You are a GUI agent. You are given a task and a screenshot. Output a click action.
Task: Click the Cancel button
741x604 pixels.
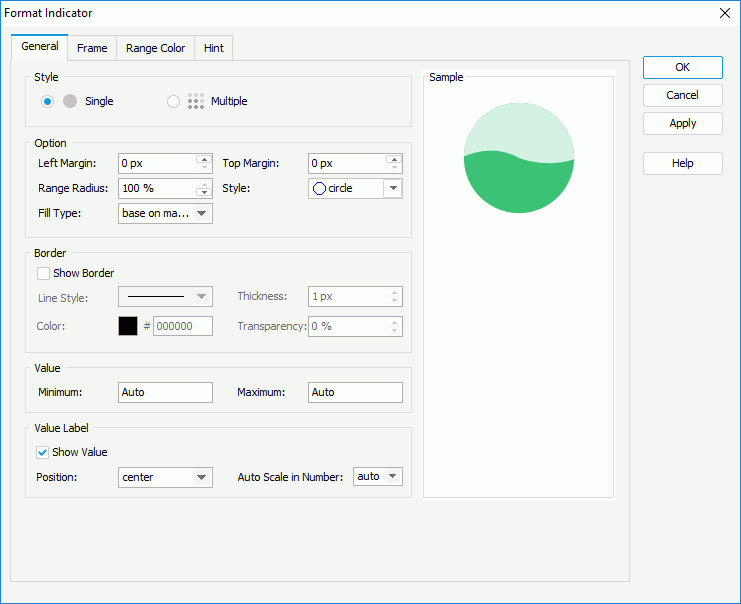[x=682, y=95]
